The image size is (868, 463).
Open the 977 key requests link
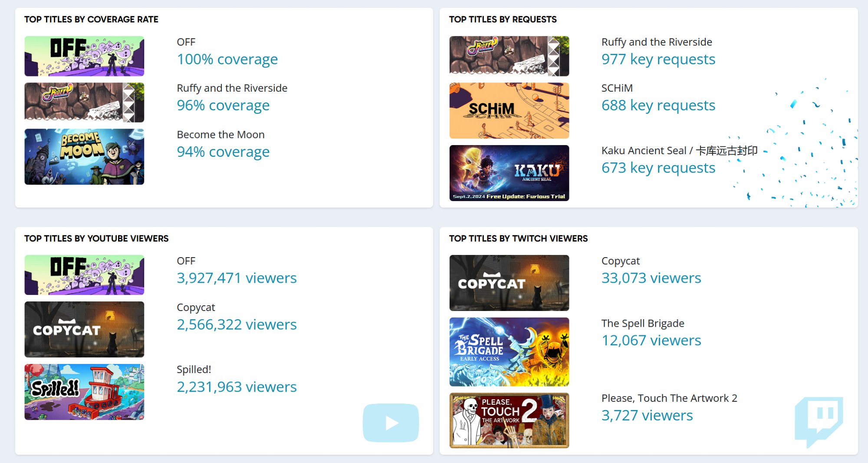point(658,59)
